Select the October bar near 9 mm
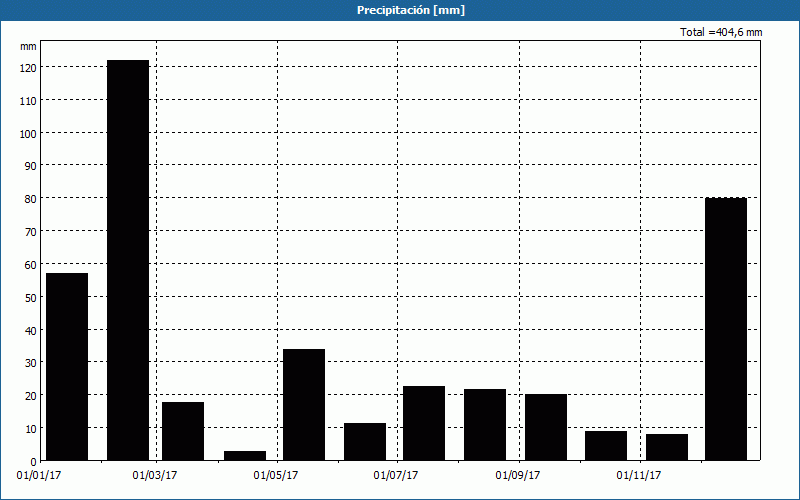This screenshot has width=800, height=500. point(606,445)
